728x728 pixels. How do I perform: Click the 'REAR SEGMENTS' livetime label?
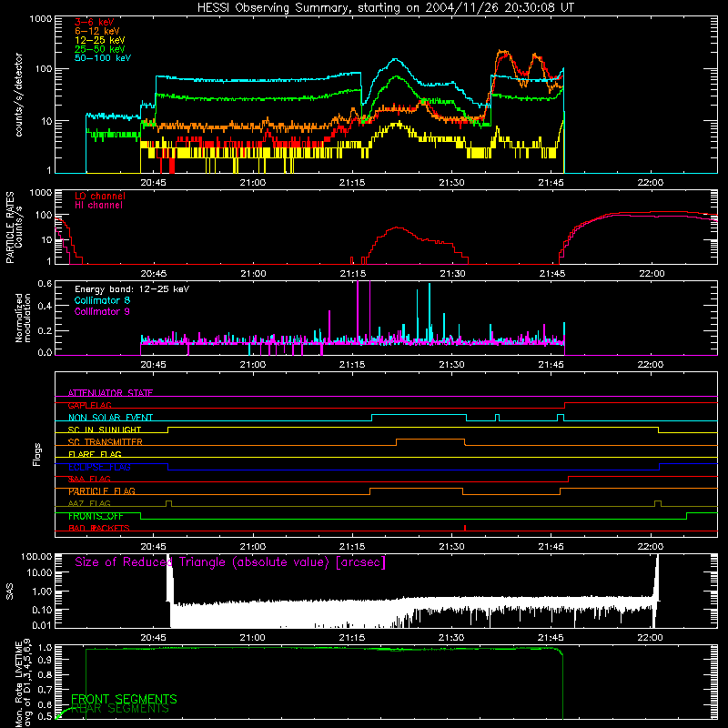[x=120, y=709]
